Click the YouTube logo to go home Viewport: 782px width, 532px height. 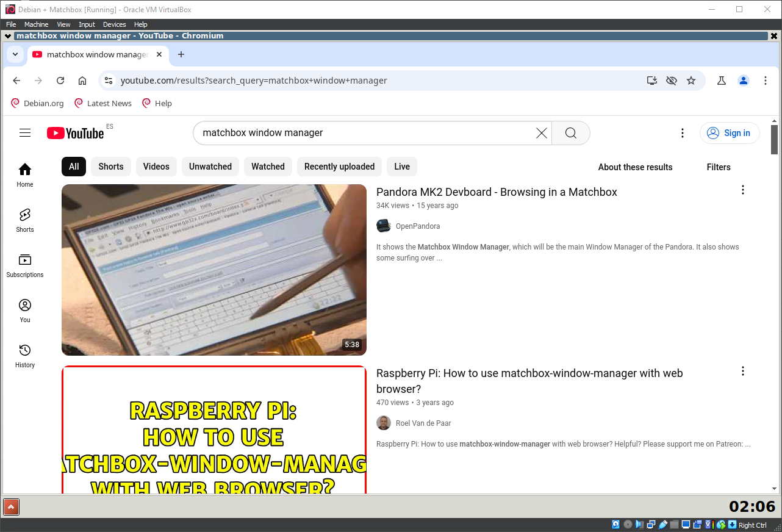click(x=75, y=132)
